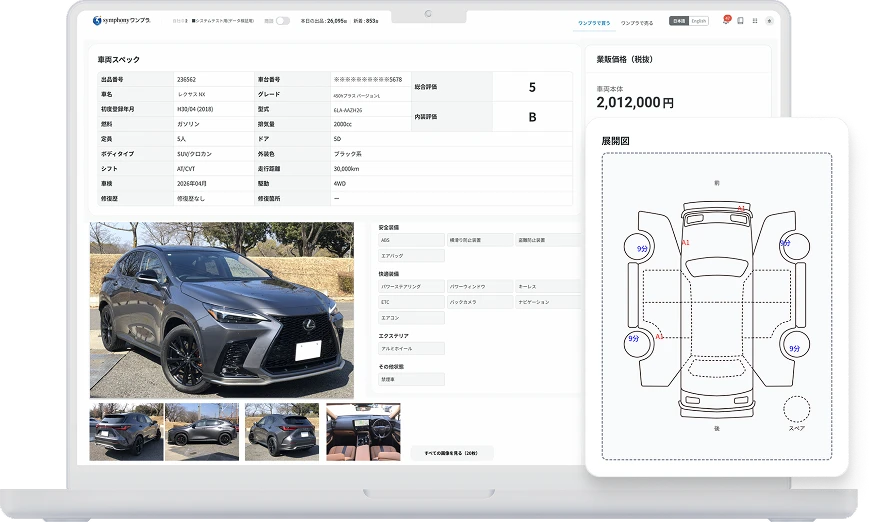Click すべての画像を見る button
Screen dimensions: 882x522
452,453
